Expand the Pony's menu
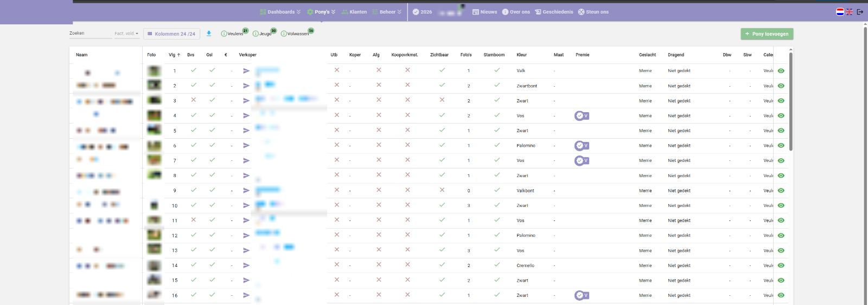This screenshot has width=868, height=305. [x=321, y=12]
